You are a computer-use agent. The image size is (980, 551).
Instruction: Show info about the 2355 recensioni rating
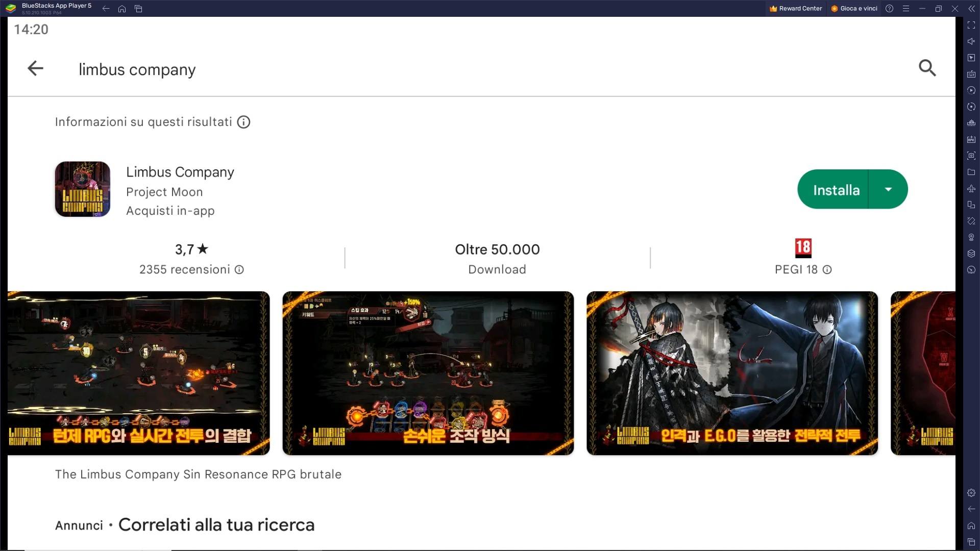239,269
